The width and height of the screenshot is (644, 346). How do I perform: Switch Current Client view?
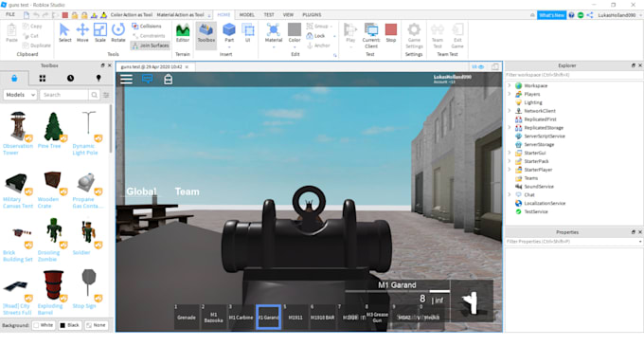point(371,35)
